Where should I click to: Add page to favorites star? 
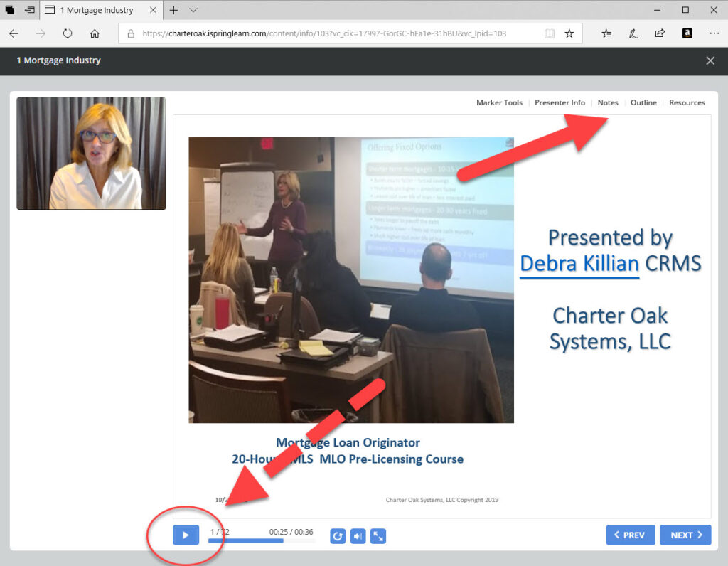click(569, 33)
